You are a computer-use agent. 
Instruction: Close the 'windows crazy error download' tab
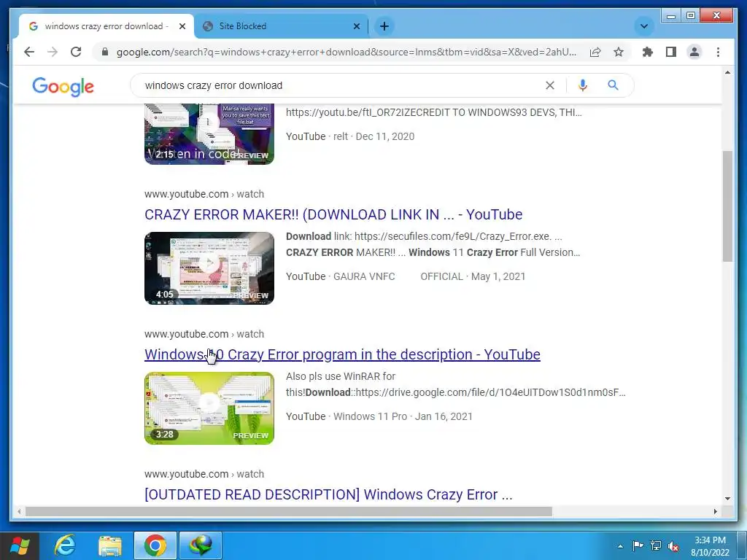coord(182,26)
